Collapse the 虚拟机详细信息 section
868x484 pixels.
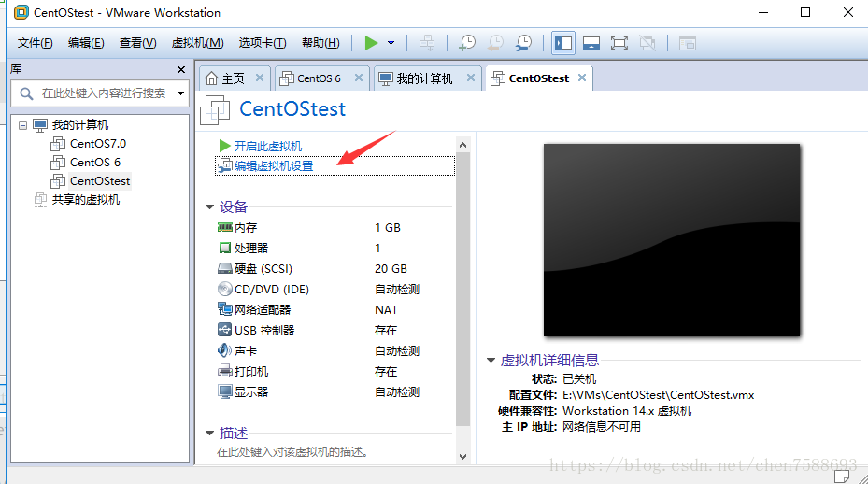click(x=491, y=361)
